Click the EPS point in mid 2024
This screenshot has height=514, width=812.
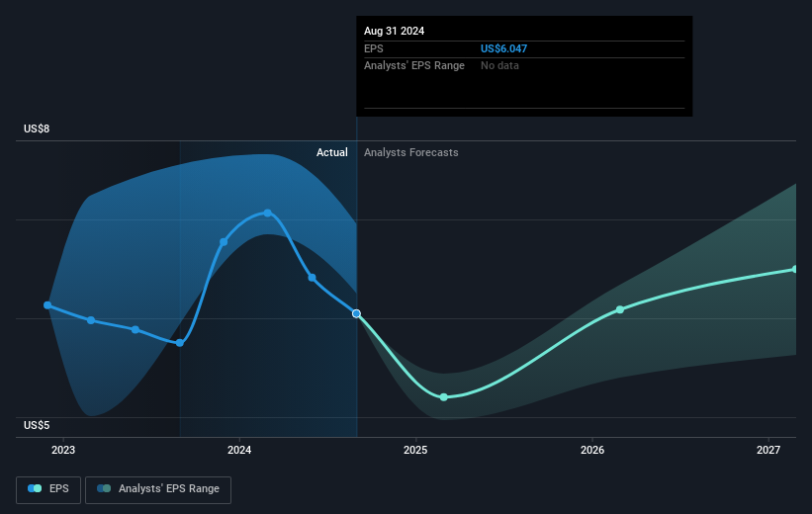point(313,278)
